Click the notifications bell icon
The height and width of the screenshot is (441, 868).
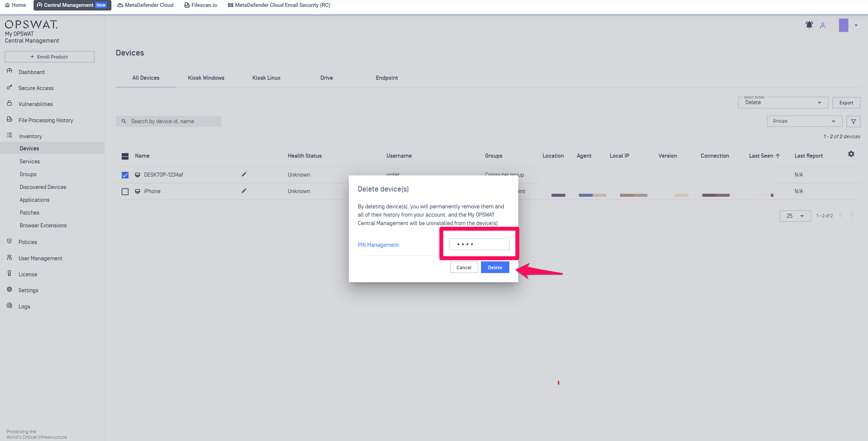click(809, 25)
